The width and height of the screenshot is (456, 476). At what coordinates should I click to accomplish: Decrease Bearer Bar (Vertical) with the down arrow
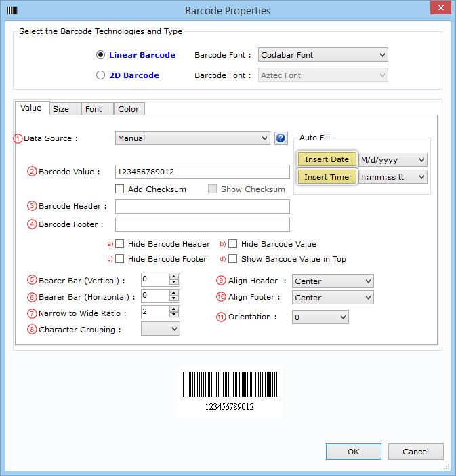coord(174,282)
